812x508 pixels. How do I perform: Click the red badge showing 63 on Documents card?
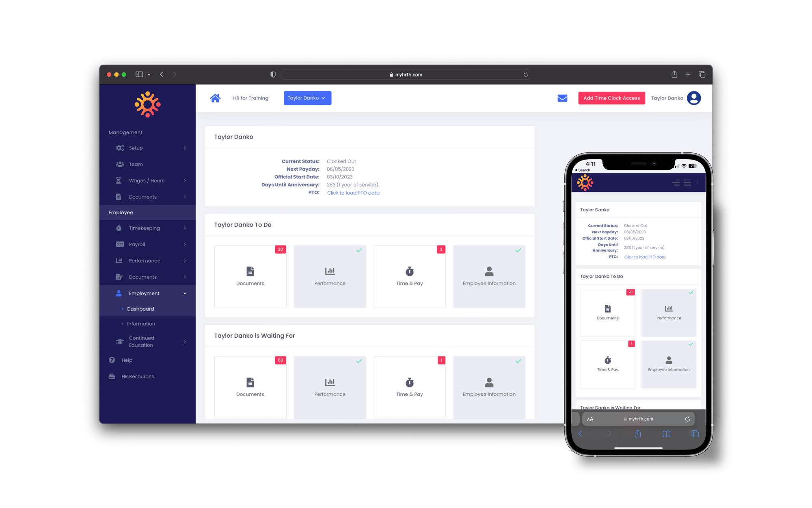point(281,360)
